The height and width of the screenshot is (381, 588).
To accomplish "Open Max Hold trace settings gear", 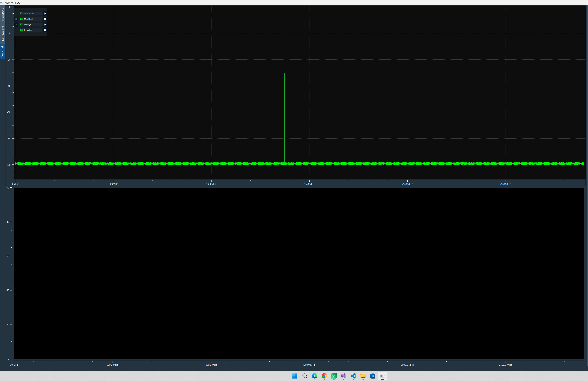I will pos(45,19).
